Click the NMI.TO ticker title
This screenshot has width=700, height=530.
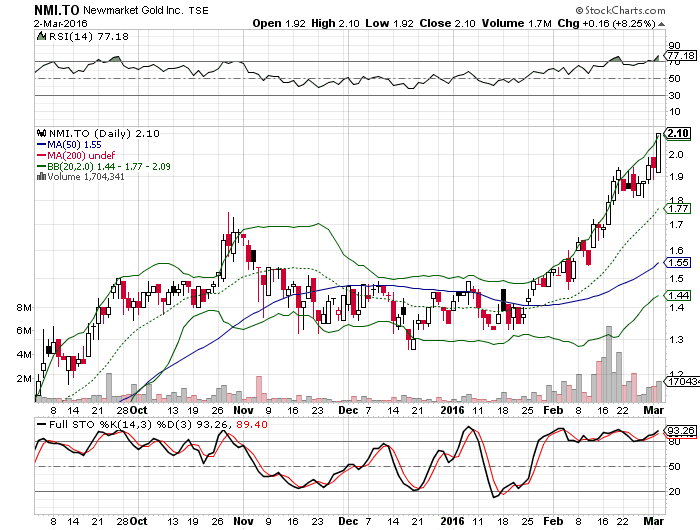click(57, 10)
